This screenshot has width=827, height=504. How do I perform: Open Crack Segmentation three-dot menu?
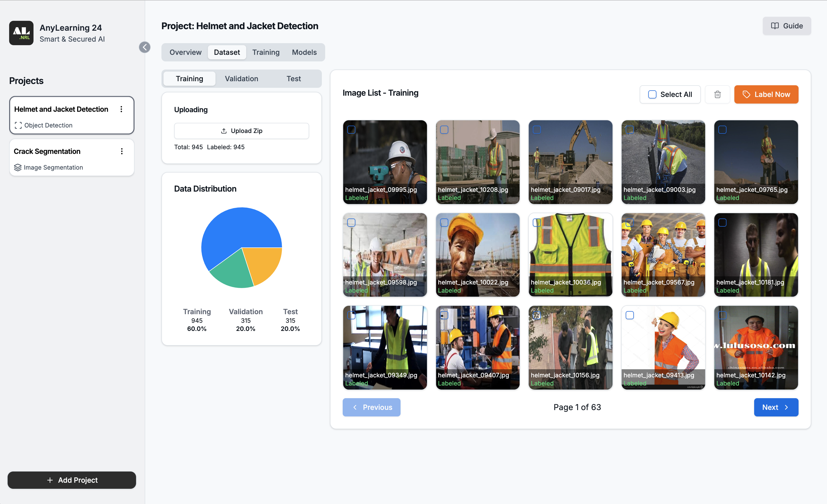point(122,151)
